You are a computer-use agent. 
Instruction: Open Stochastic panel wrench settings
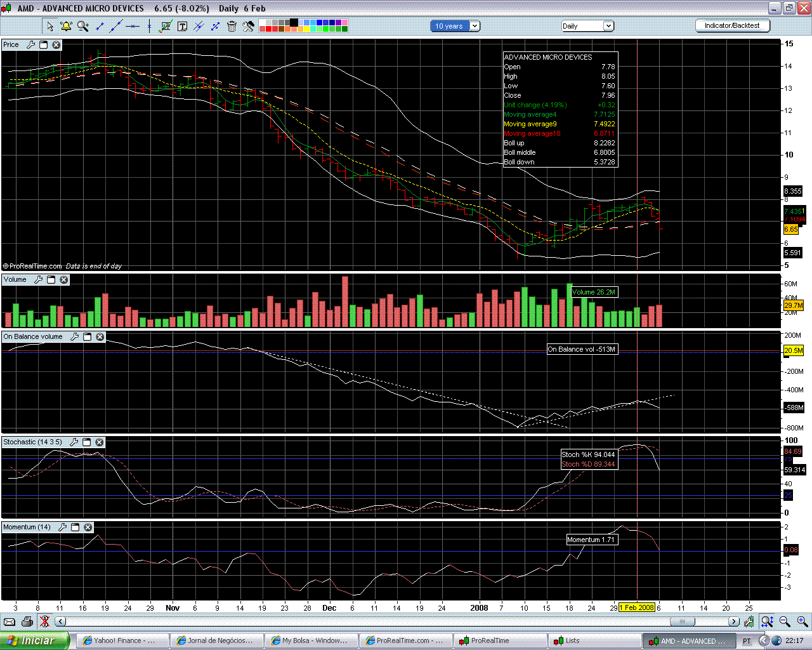coord(74,442)
